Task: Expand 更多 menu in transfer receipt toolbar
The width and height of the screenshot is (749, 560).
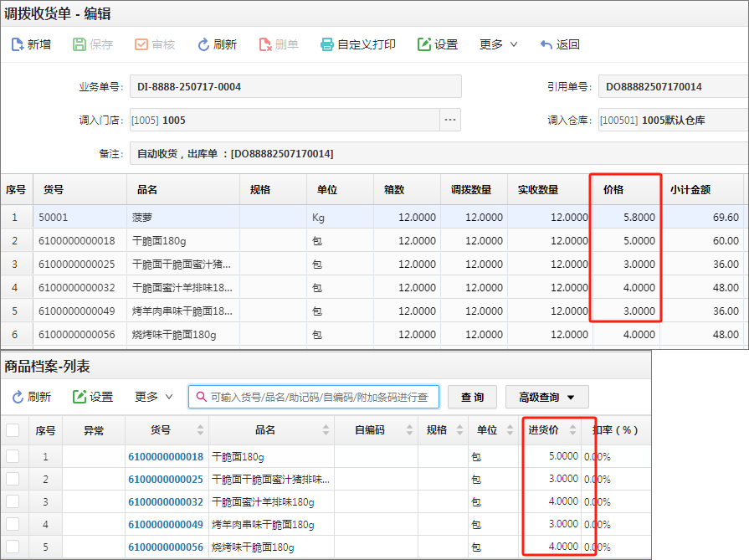Action: 498,44
